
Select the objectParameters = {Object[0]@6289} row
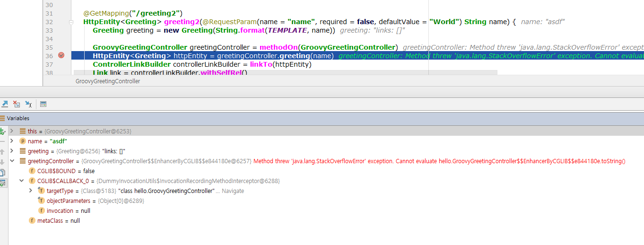tap(326, 201)
